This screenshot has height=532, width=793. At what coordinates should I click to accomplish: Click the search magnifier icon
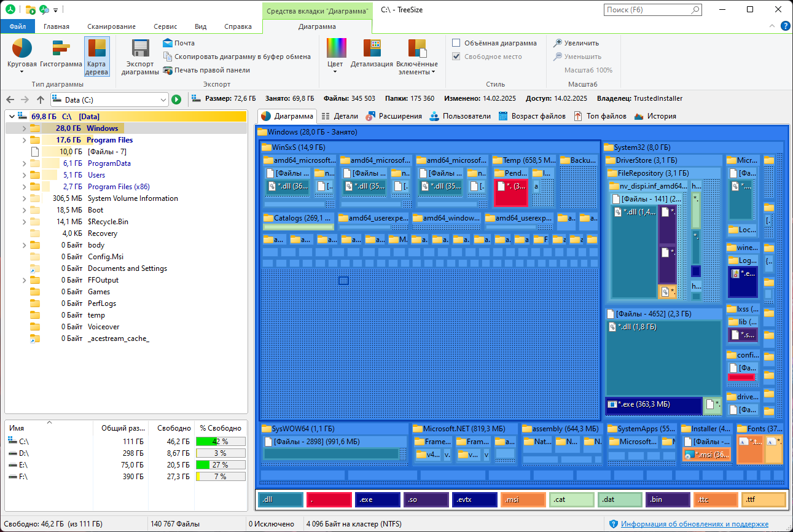(x=695, y=10)
